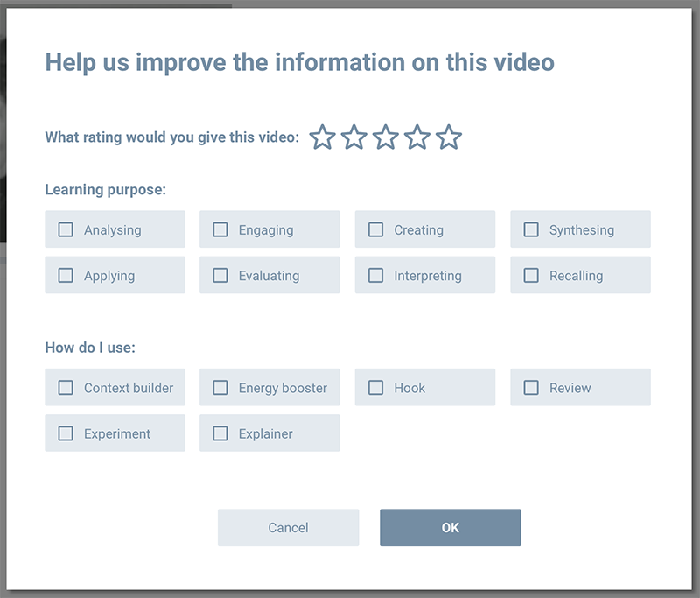This screenshot has width=700, height=598.
Task: Confirm the feedback with OK
Action: (450, 528)
